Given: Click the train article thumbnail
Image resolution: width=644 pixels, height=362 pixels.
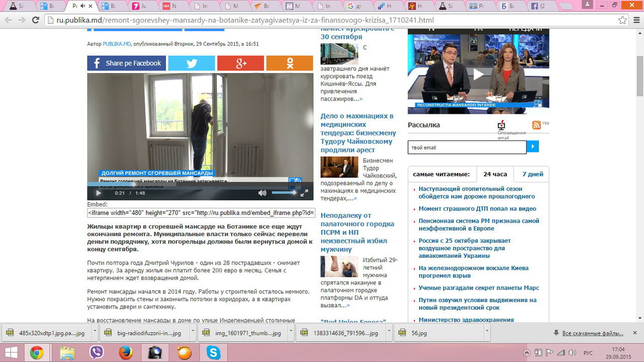Looking at the screenshot, I should [339, 54].
